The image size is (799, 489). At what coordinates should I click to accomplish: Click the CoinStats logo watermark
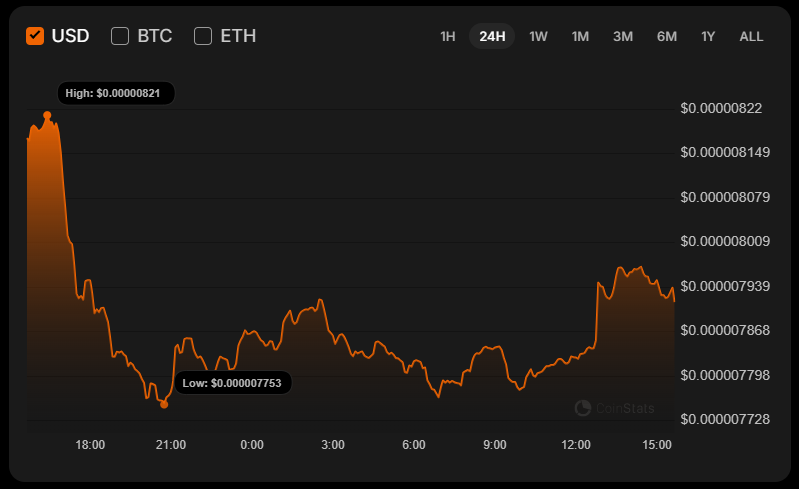point(615,407)
